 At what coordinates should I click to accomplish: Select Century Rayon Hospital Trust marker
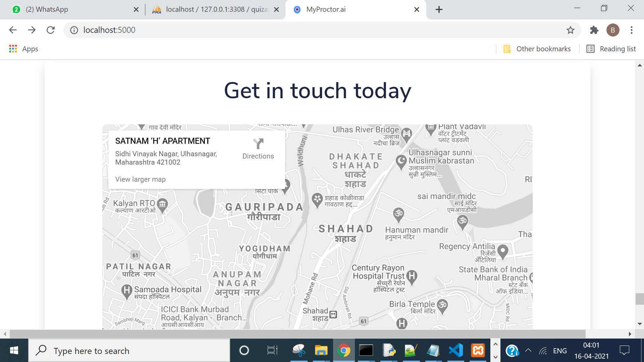tap(412, 277)
